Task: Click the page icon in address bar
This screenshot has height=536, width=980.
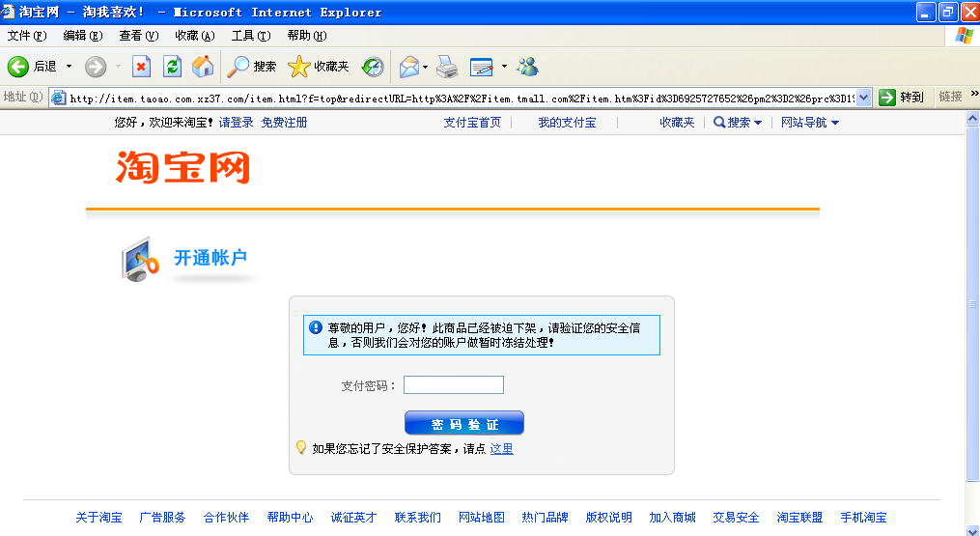Action: 58,98
